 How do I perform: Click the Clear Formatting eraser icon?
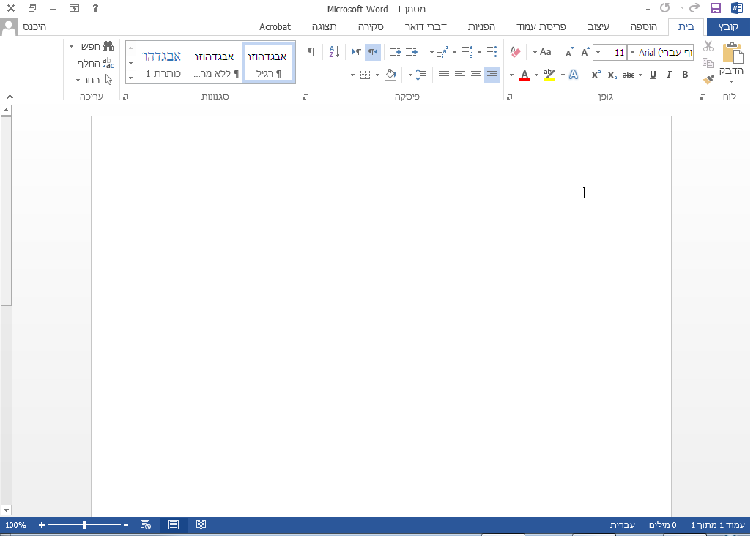pos(514,52)
